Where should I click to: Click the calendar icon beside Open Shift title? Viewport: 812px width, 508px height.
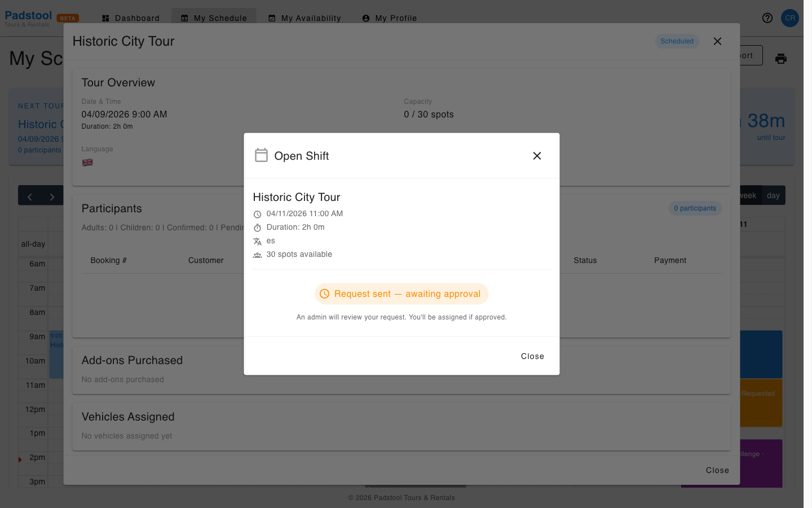coord(261,155)
